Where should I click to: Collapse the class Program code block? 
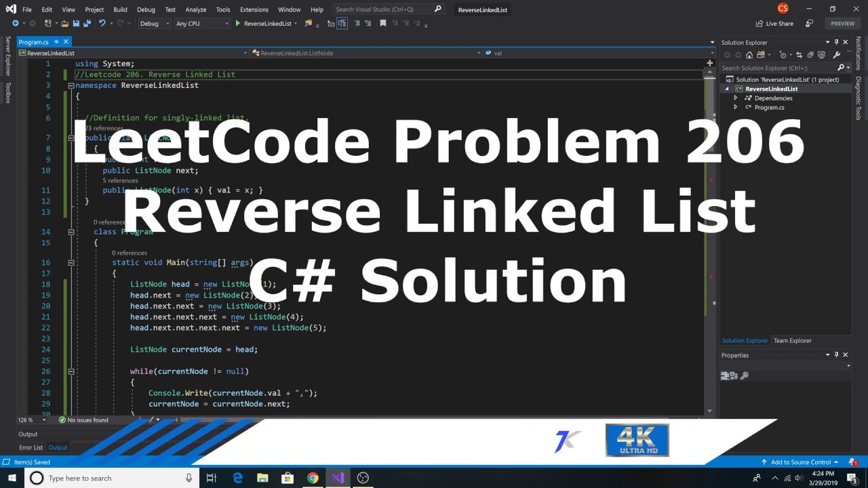pos(71,232)
